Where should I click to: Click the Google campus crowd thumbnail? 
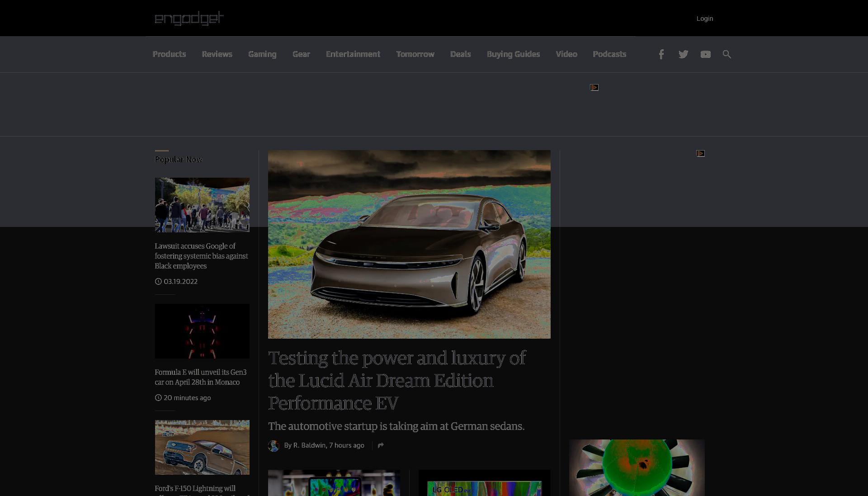click(x=202, y=205)
